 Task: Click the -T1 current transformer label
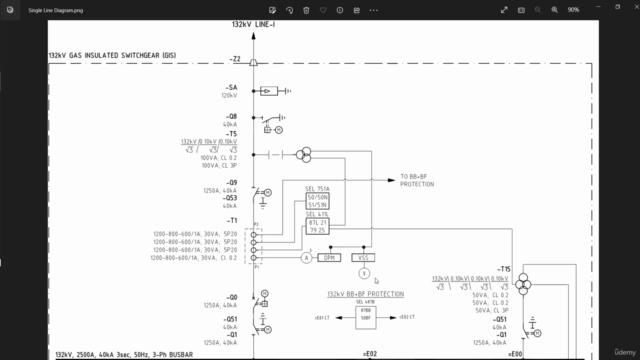point(232,220)
